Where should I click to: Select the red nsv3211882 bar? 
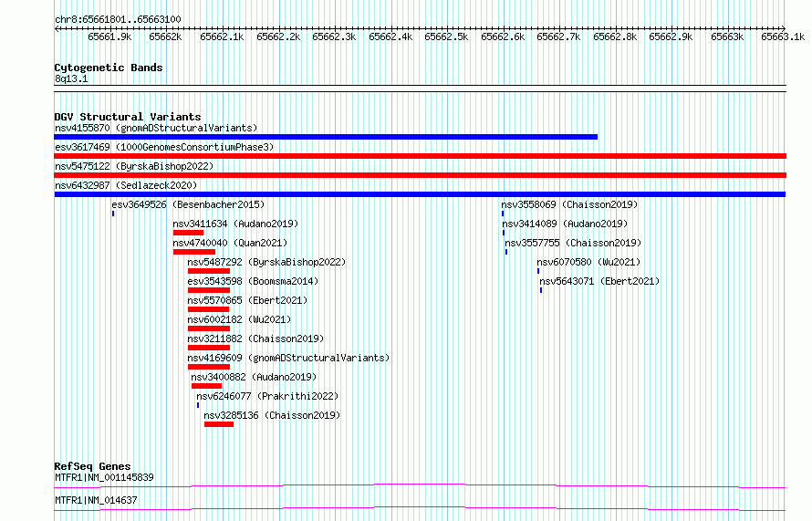(209, 348)
